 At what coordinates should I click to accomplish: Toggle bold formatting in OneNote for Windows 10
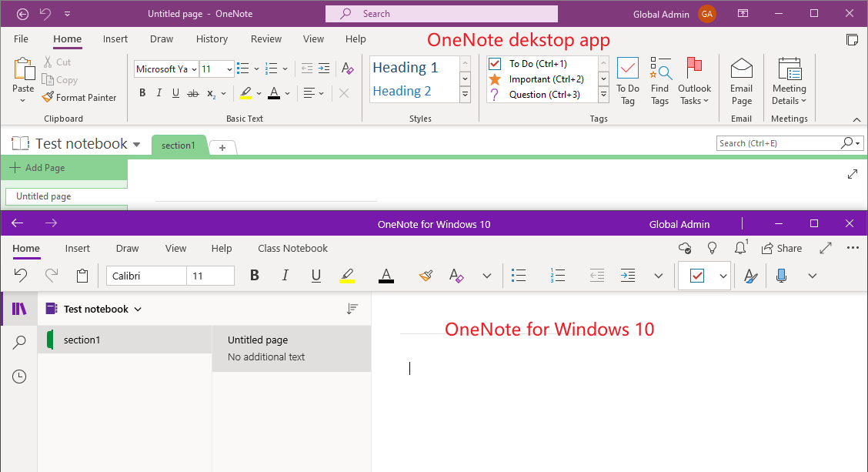tap(255, 275)
